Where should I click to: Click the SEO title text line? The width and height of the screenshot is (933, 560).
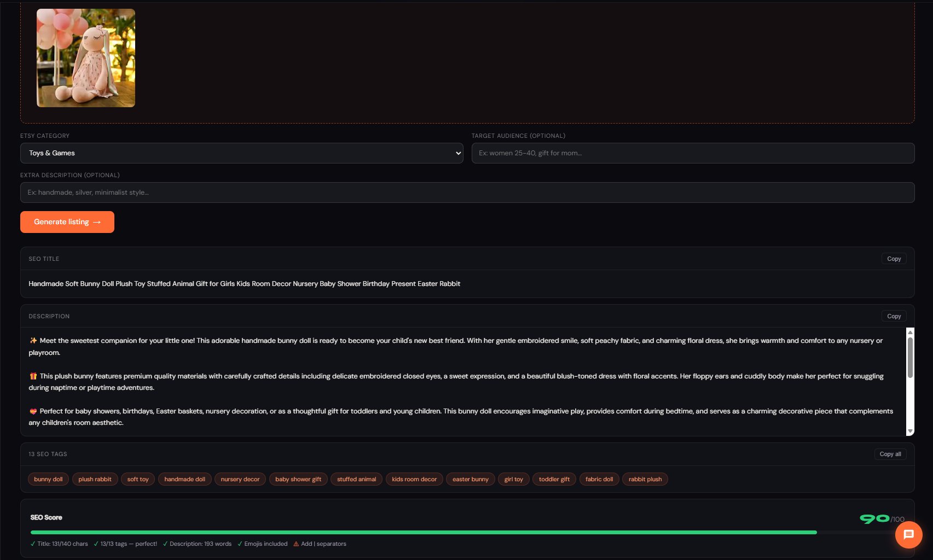pyautogui.click(x=244, y=284)
